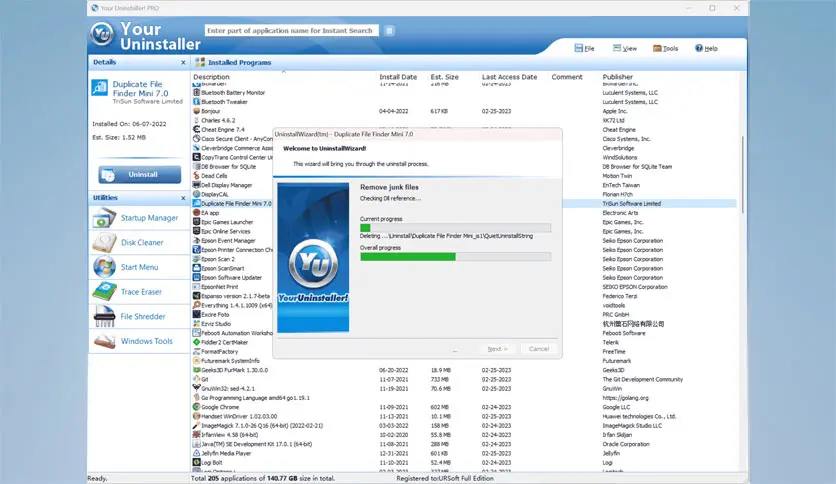
Task: Select Fiddler2 CertMaker icon
Action: 196,342
